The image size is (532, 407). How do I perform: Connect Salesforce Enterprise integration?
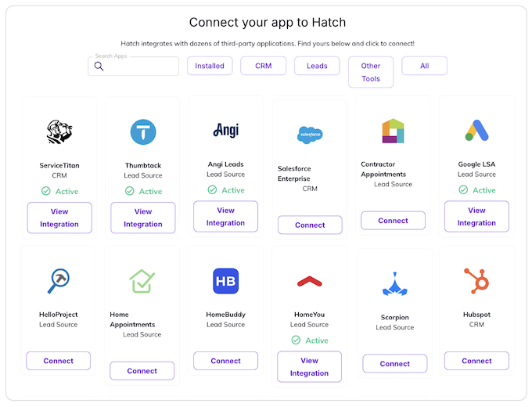click(x=310, y=225)
